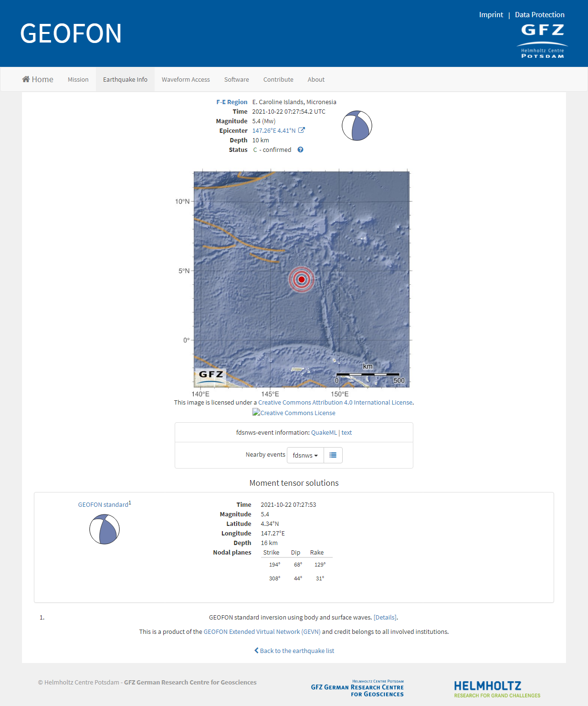Click the status help question mark icon
The height and width of the screenshot is (706, 588).
click(300, 150)
